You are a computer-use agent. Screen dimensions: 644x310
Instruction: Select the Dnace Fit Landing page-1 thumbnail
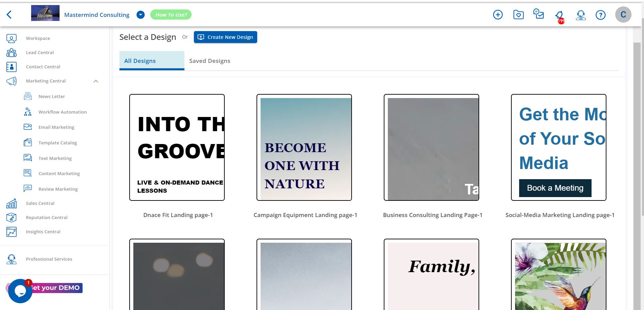pos(177,147)
